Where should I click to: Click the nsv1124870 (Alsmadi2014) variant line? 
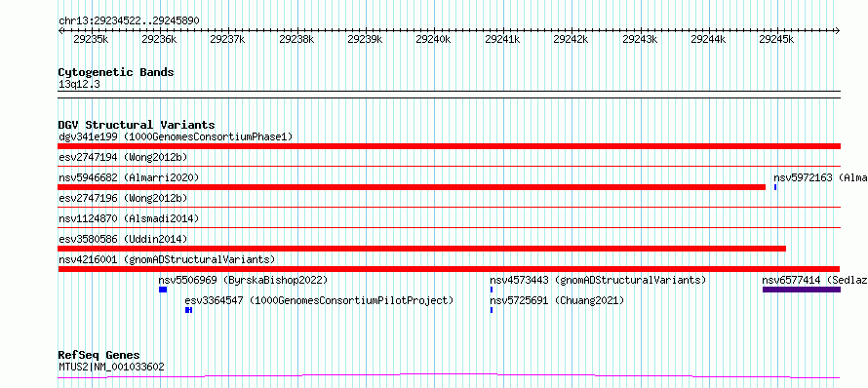pyautogui.click(x=449, y=227)
